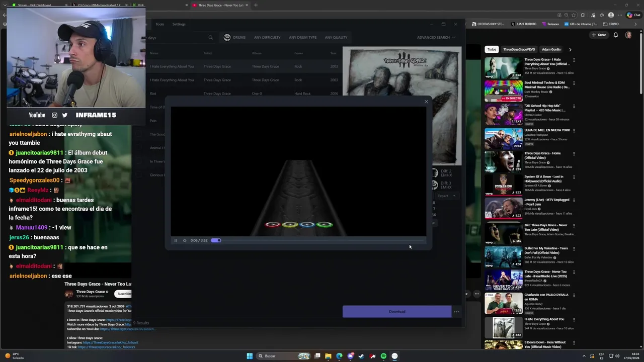
Task: Open the Windows Start menu
Action: click(x=250, y=356)
